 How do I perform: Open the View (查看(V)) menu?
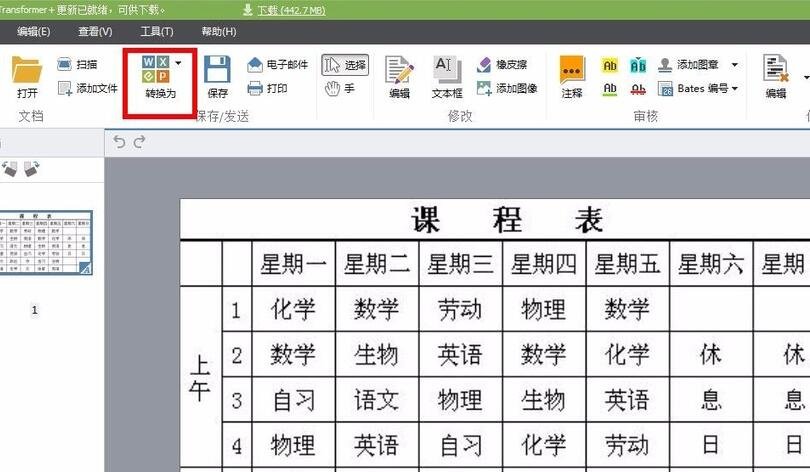tap(95, 32)
